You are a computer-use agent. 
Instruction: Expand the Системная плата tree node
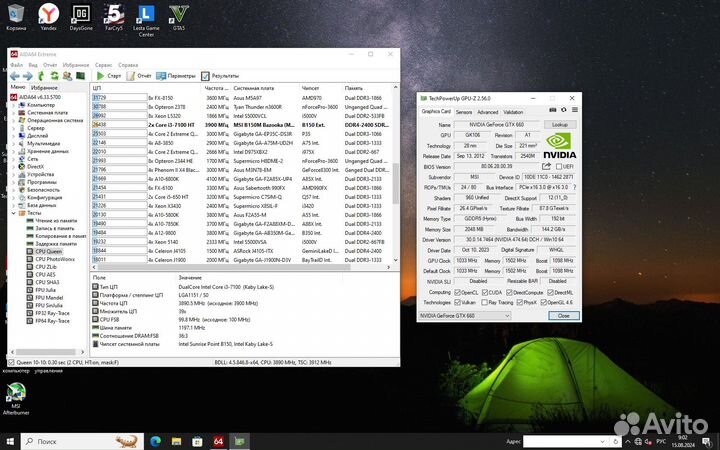click(x=13, y=113)
